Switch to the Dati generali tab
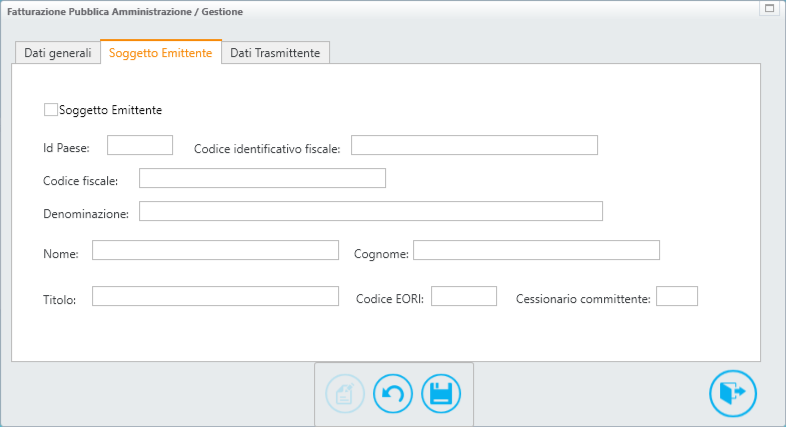This screenshot has width=786, height=427. click(57, 53)
